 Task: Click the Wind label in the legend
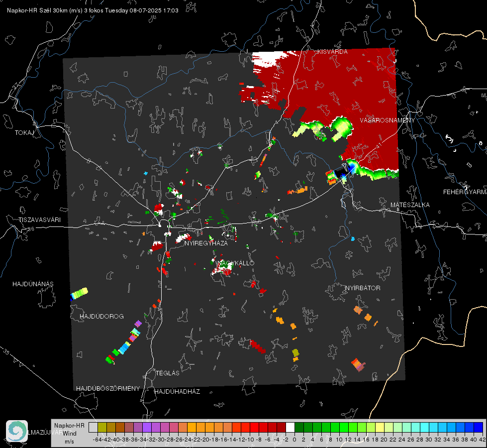click(70, 434)
